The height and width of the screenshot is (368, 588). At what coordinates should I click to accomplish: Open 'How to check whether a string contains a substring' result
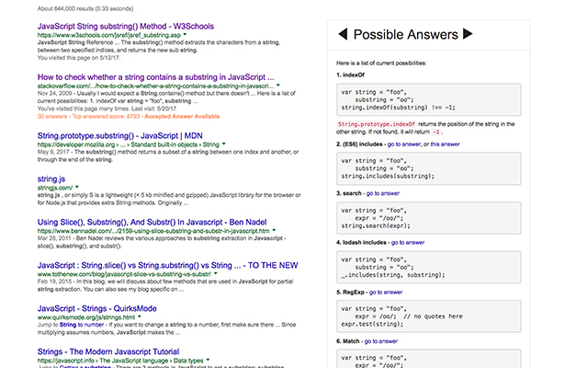155,77
